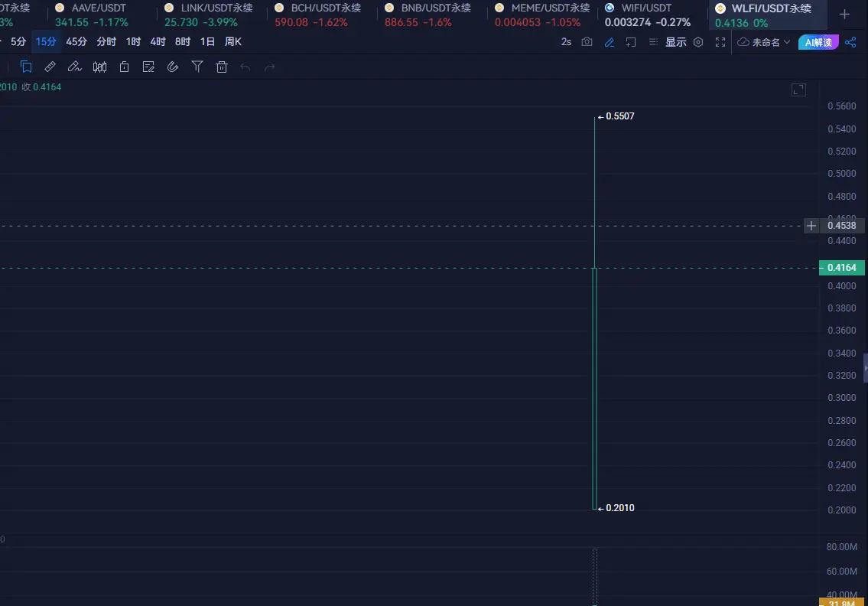Select the ruler measure tool
This screenshot has width=868, height=606.
pos(50,67)
